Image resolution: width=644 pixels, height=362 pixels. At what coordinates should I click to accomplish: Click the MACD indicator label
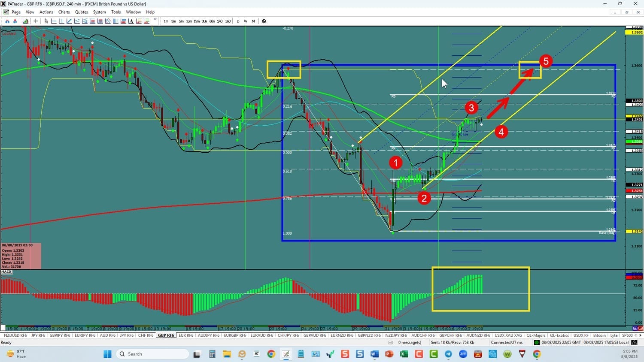(x=6, y=272)
